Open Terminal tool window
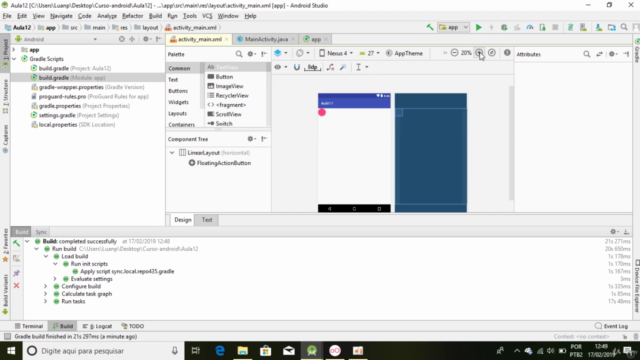 tap(29, 326)
